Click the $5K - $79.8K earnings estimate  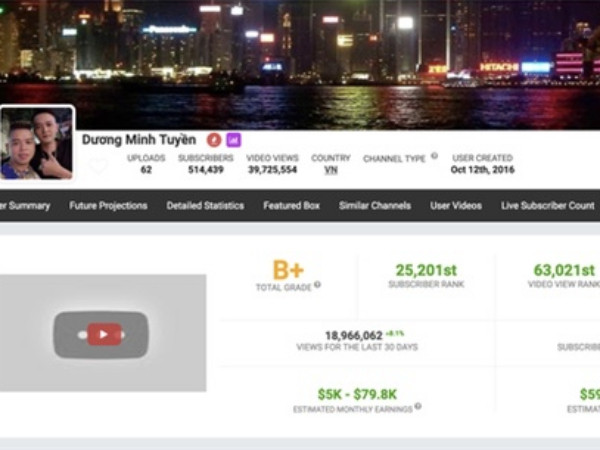(x=357, y=394)
